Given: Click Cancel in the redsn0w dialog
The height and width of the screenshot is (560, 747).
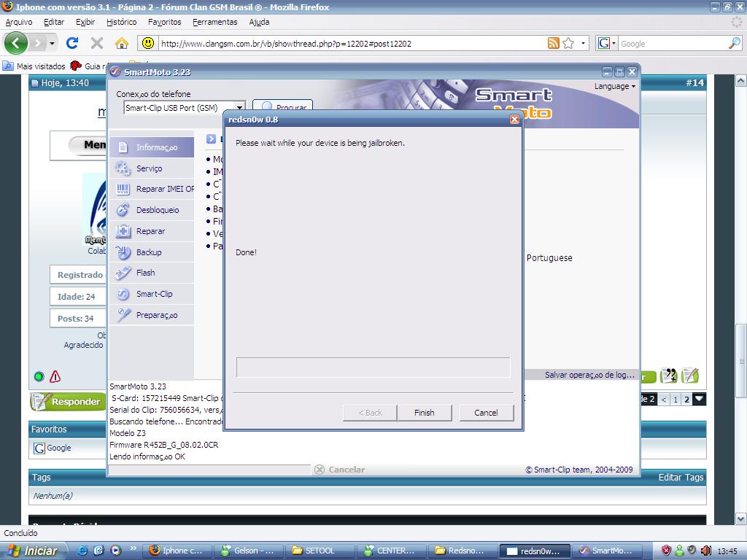Looking at the screenshot, I should 486,413.
